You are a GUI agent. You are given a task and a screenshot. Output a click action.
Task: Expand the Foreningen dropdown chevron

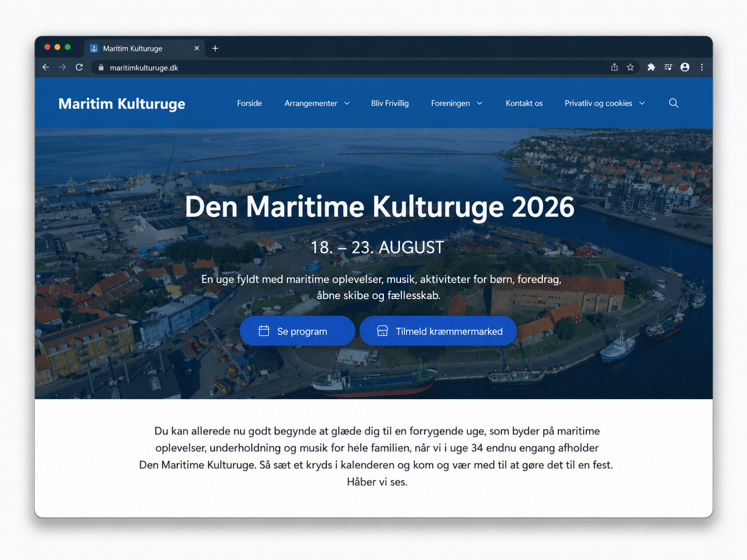click(480, 103)
